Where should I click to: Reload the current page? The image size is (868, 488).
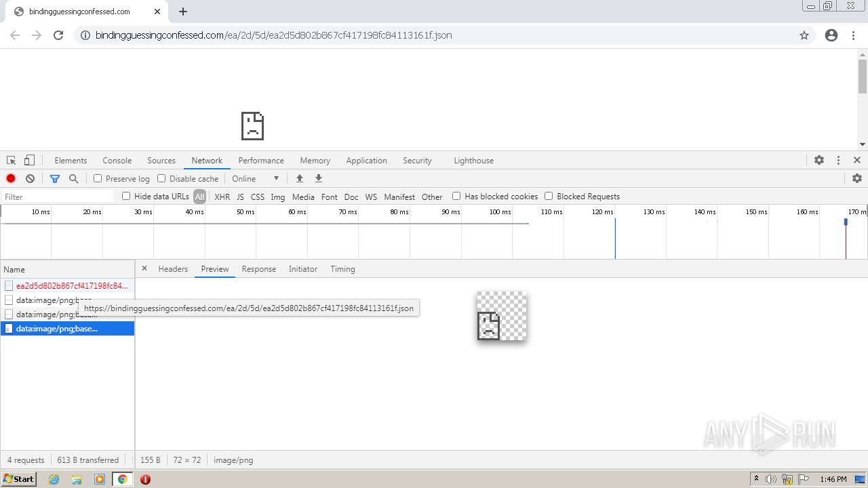(58, 35)
